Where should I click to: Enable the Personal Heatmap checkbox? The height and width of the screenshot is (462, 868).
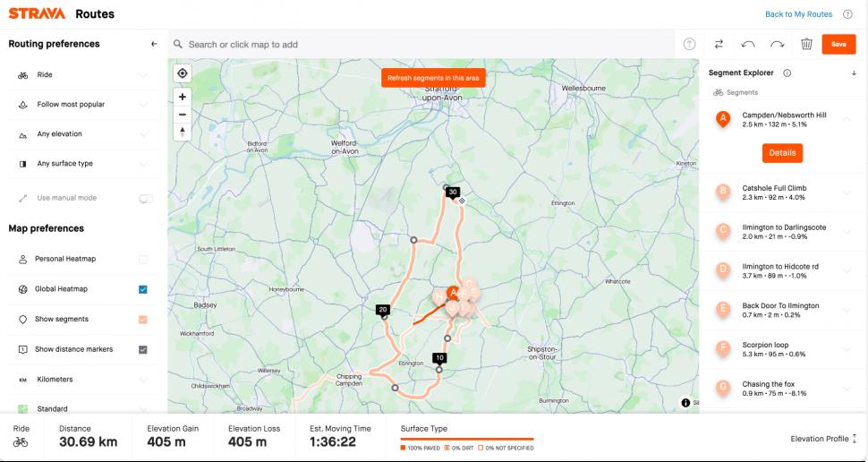(x=143, y=260)
